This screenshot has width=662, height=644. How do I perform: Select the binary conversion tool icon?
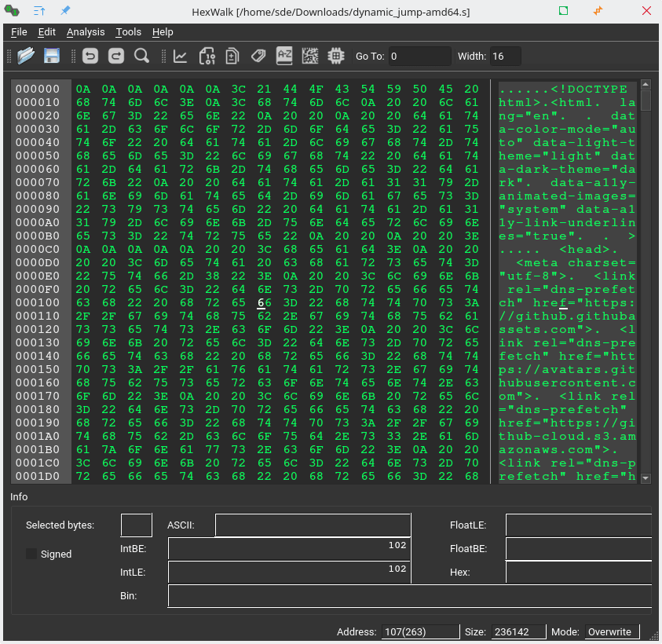point(207,56)
